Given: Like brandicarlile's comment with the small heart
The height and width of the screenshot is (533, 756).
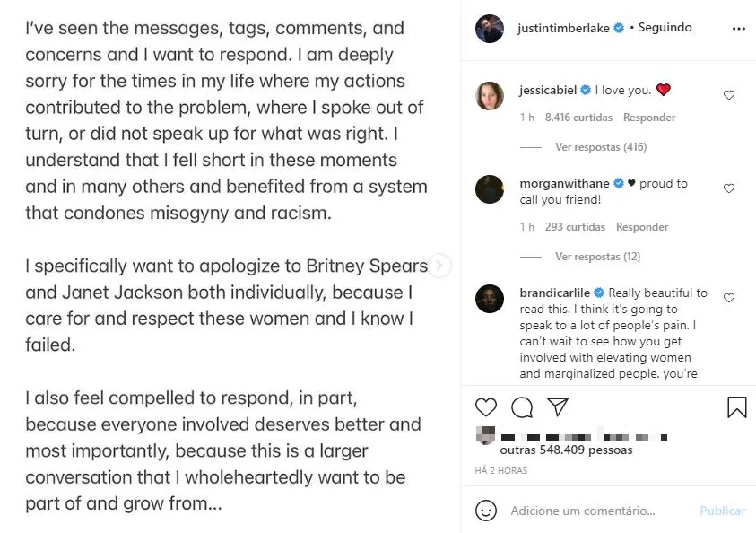Looking at the screenshot, I should 729,298.
